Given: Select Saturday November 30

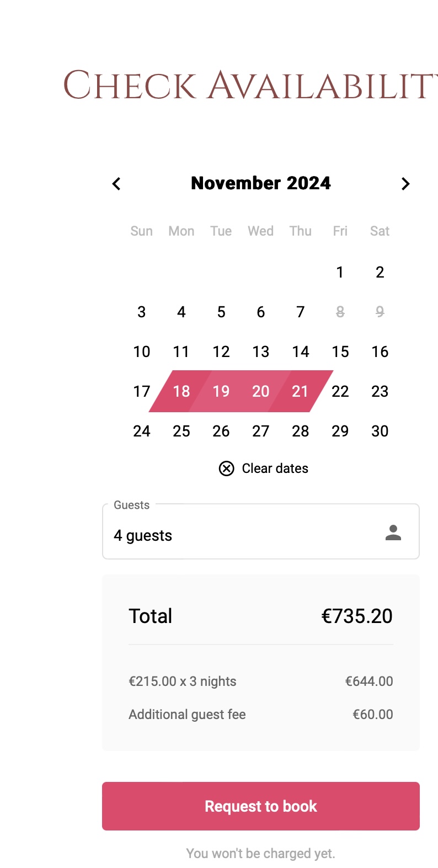Looking at the screenshot, I should [x=380, y=431].
